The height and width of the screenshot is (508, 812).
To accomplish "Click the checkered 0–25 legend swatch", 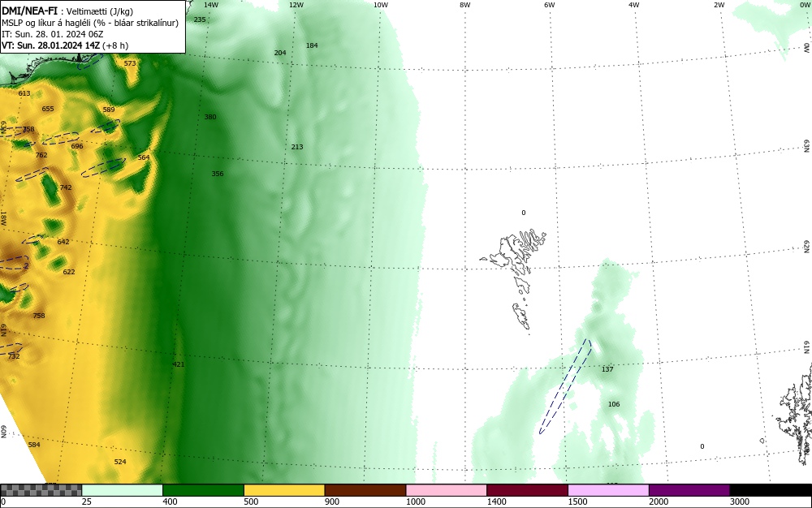I will (x=41, y=490).
